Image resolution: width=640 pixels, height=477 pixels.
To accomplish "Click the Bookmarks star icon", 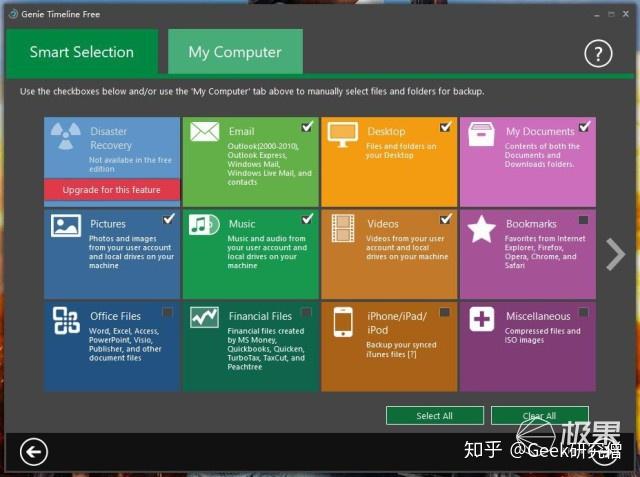I will (x=481, y=229).
